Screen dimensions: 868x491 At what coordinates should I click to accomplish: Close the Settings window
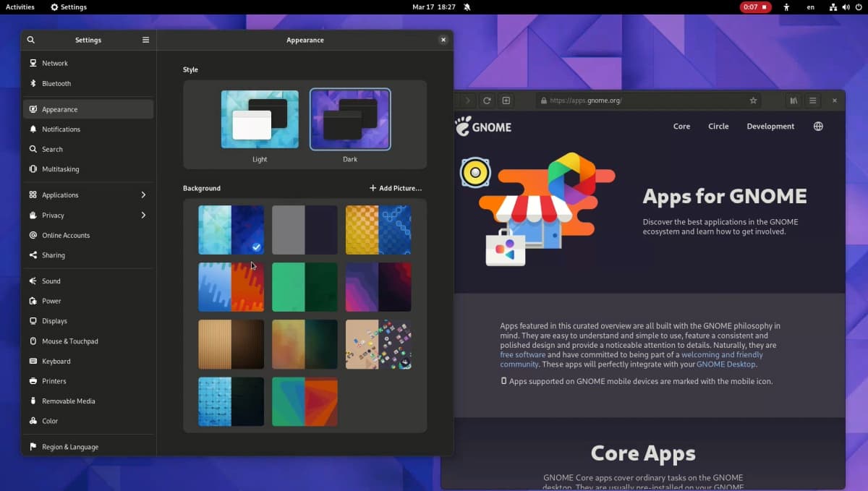(x=443, y=40)
